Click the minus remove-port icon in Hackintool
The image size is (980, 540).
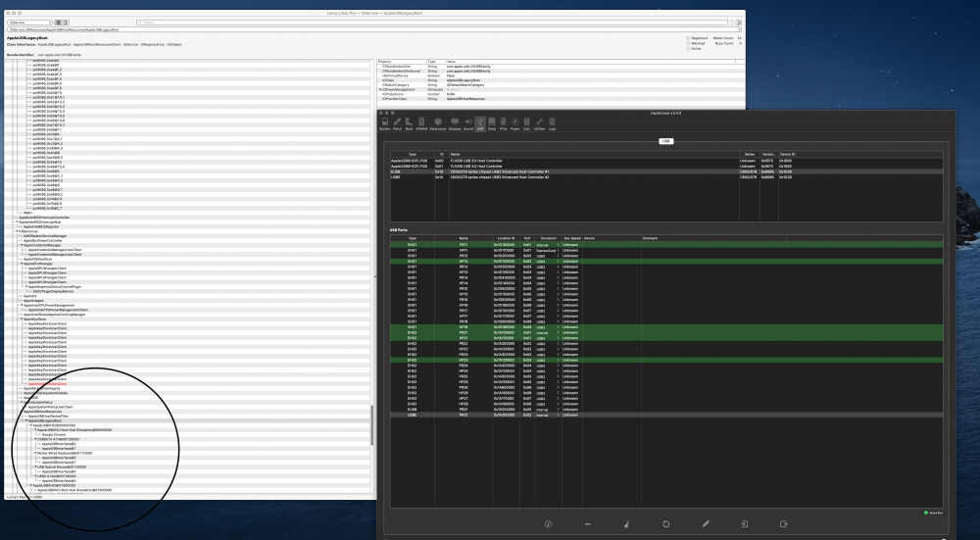point(587,523)
